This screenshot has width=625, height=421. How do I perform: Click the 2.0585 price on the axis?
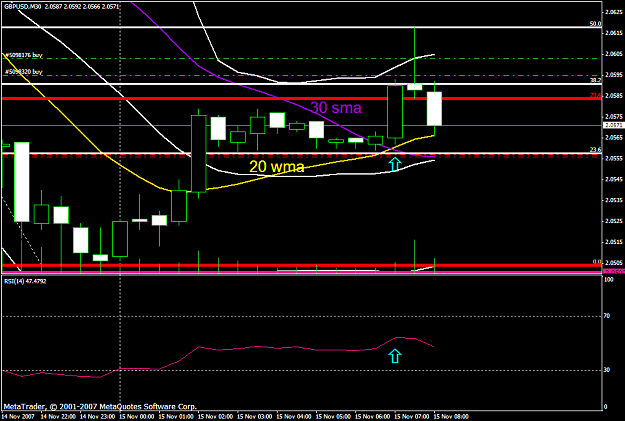(614, 96)
